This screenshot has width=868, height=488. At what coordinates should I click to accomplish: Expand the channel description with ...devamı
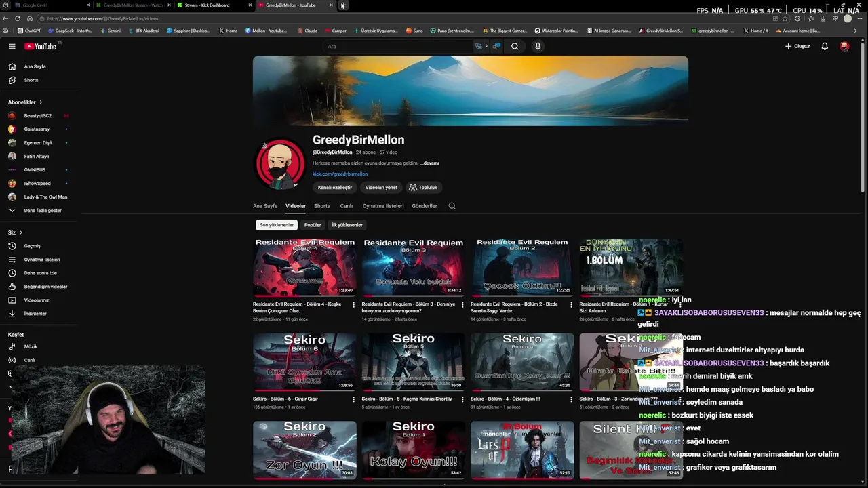tap(429, 163)
